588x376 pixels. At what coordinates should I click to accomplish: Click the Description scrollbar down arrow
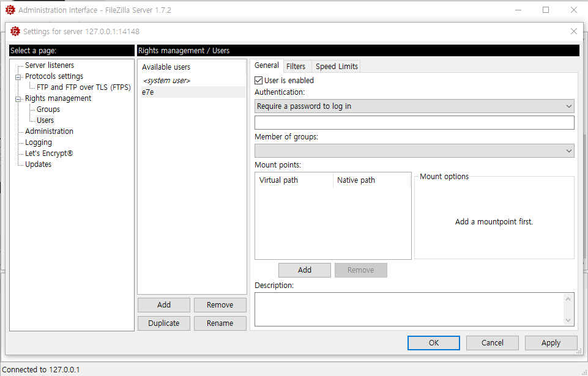pos(568,320)
